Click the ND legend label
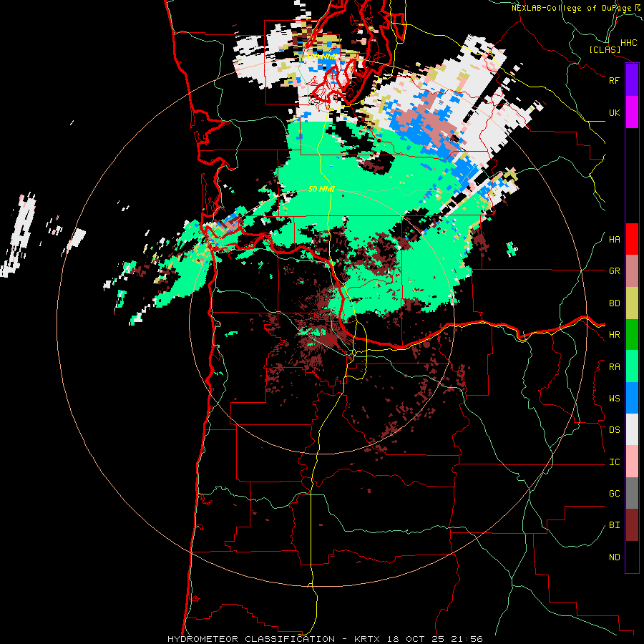This screenshot has height=644, width=644. [x=614, y=557]
